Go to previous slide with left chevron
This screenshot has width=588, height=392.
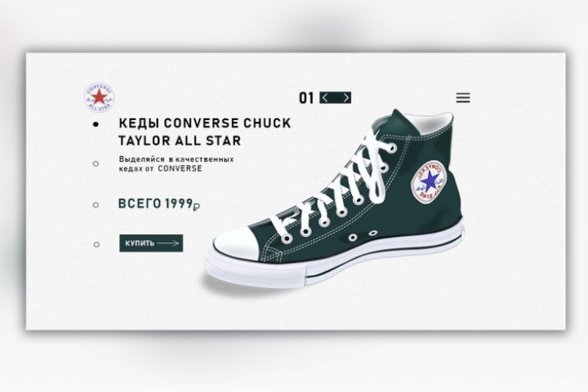point(325,98)
